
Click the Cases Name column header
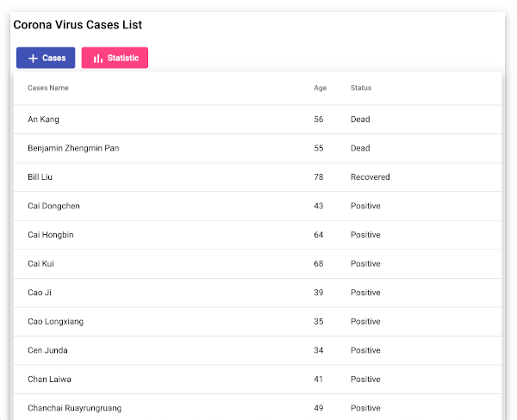pyautogui.click(x=48, y=88)
